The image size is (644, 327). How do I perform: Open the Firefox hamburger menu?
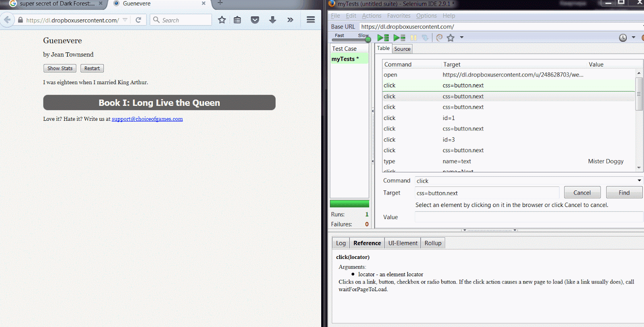click(x=311, y=20)
